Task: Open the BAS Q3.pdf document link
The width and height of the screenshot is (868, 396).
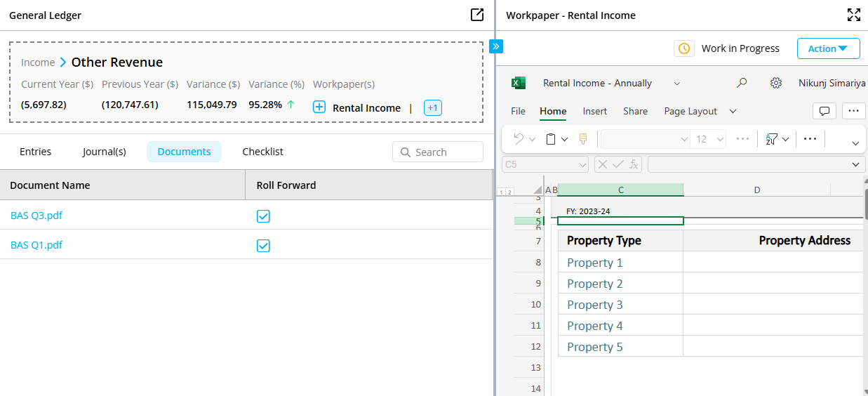Action: click(36, 216)
